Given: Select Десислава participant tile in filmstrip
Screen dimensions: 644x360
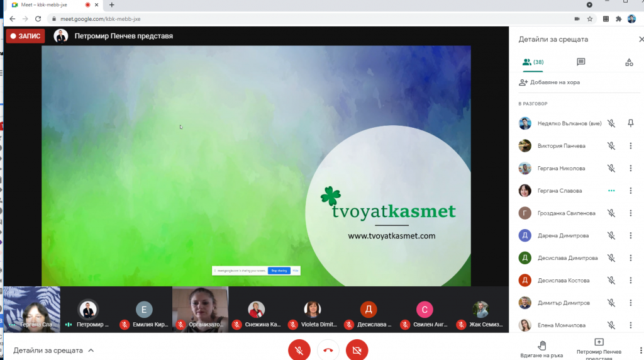Looking at the screenshot, I should [369, 309].
